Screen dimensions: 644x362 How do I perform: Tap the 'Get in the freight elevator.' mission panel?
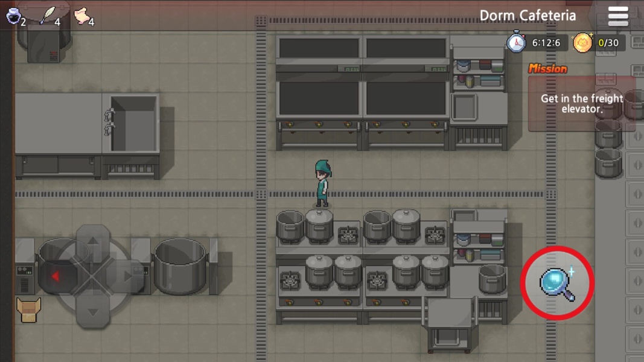coord(582,103)
